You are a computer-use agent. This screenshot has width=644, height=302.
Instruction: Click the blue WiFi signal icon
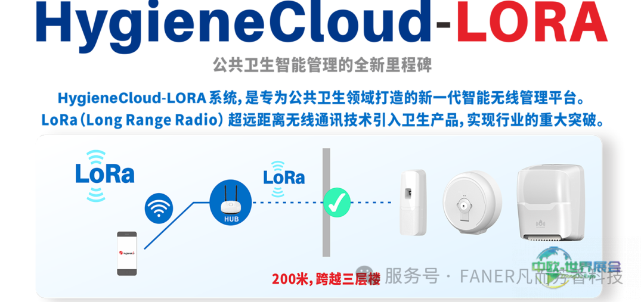159,208
